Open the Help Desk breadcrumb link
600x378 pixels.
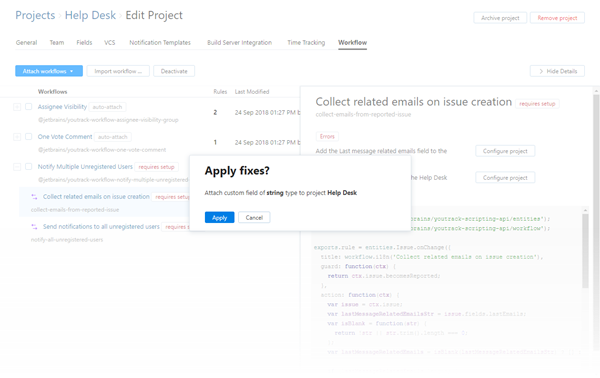click(x=90, y=15)
